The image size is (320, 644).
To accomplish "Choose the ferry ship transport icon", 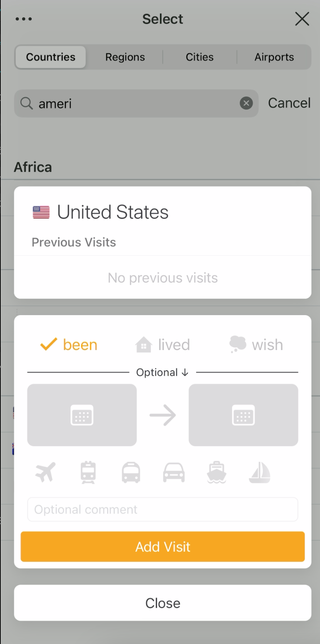I will [x=217, y=473].
